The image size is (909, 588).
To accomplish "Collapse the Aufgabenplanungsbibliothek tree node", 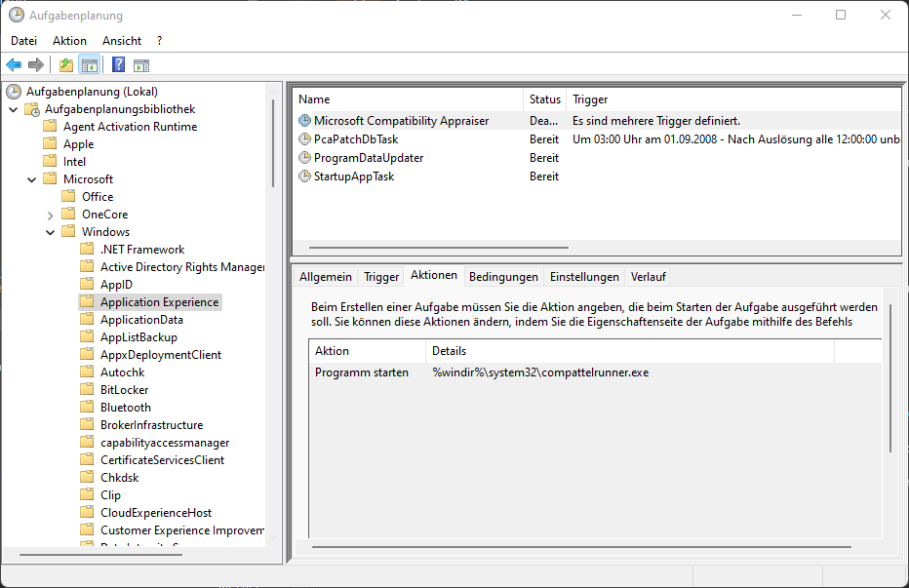I will (x=14, y=109).
